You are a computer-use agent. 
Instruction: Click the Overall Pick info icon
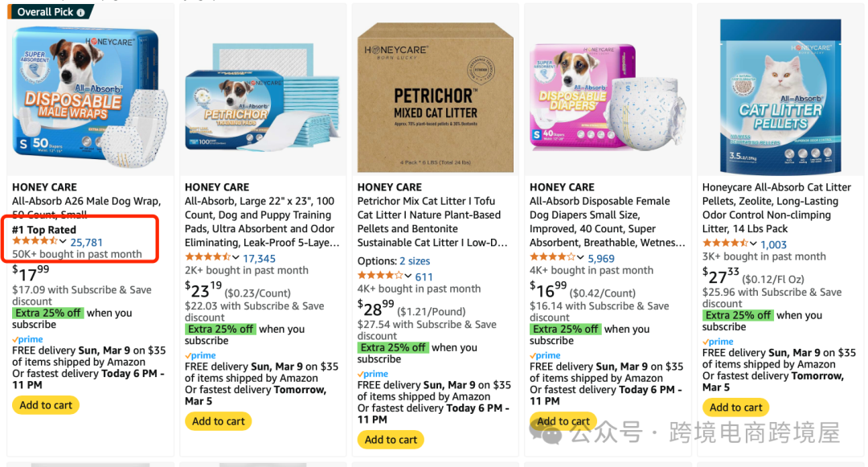(81, 12)
